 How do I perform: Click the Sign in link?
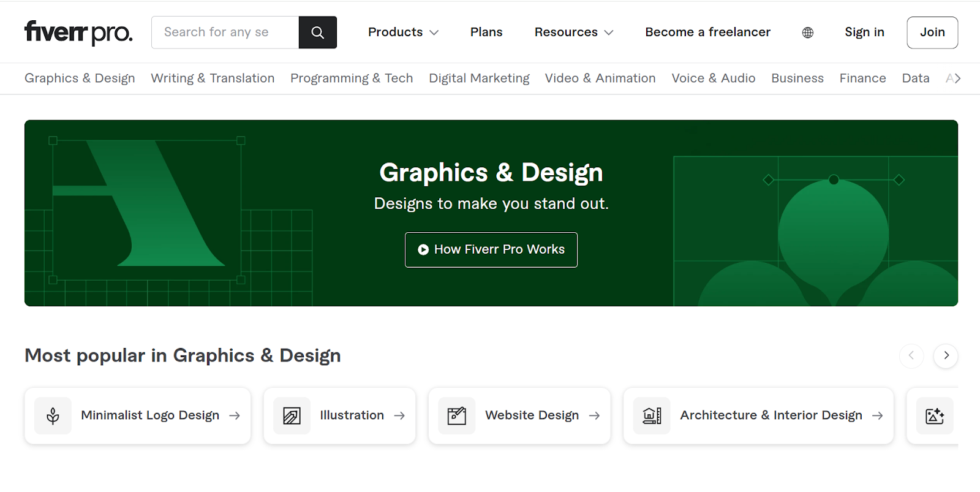pos(864,32)
